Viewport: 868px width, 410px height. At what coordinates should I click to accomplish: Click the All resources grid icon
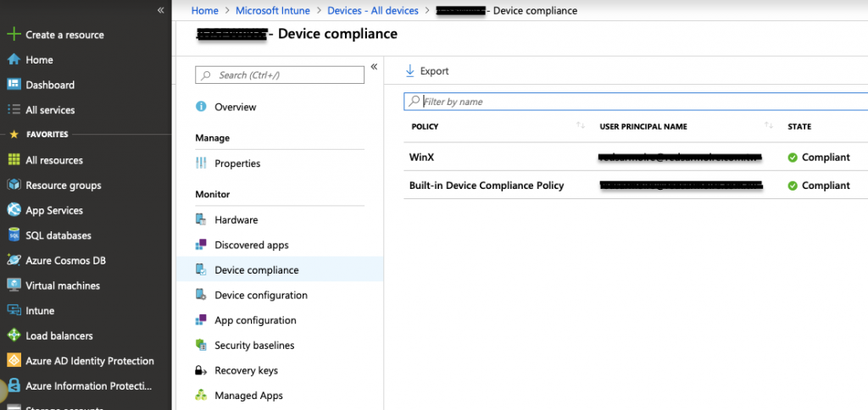14,160
